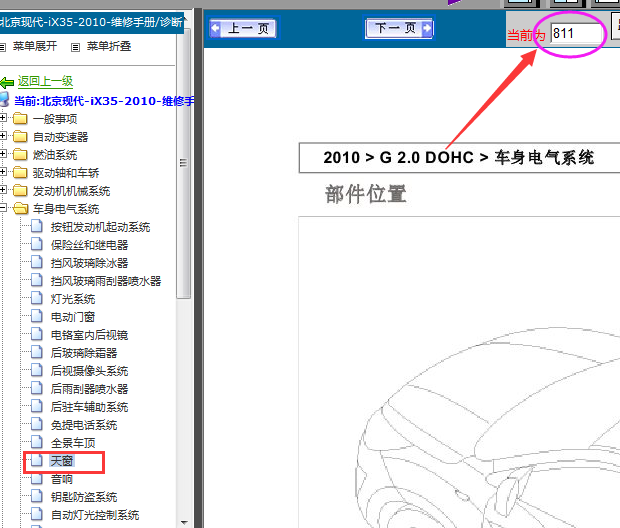Click page icon beside 免提电话系统
The image size is (620, 528).
coord(37,424)
